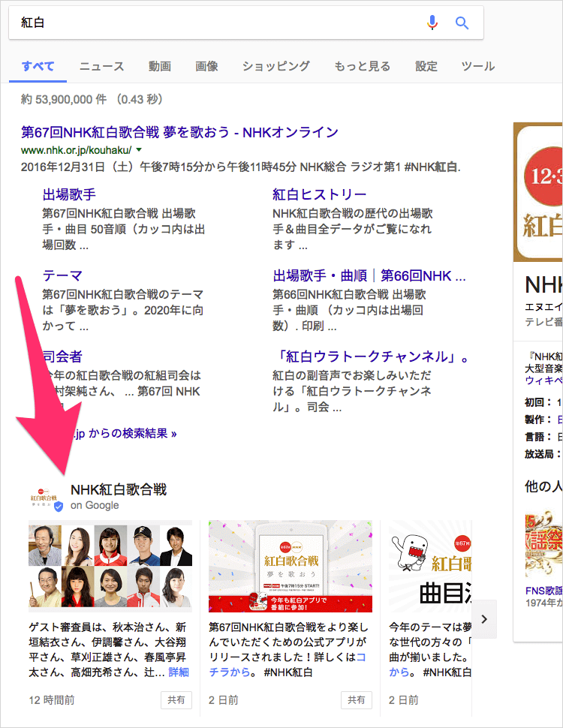Click the 12 時間前 timestamp
Screen dimensions: 563x728
(x=52, y=700)
